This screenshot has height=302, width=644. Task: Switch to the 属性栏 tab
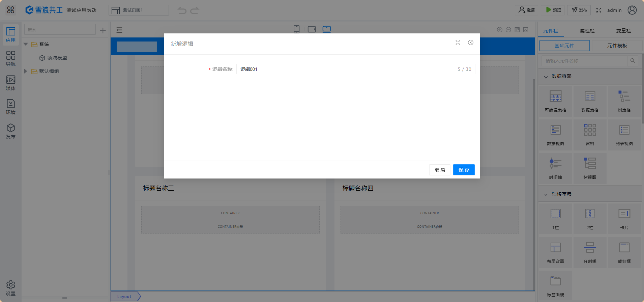tap(587, 31)
